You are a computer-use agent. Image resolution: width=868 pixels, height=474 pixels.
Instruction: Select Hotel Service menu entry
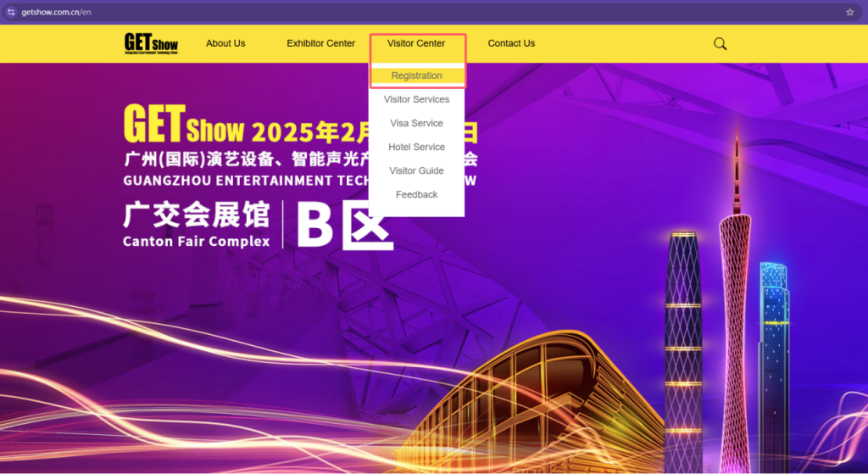[x=416, y=147]
